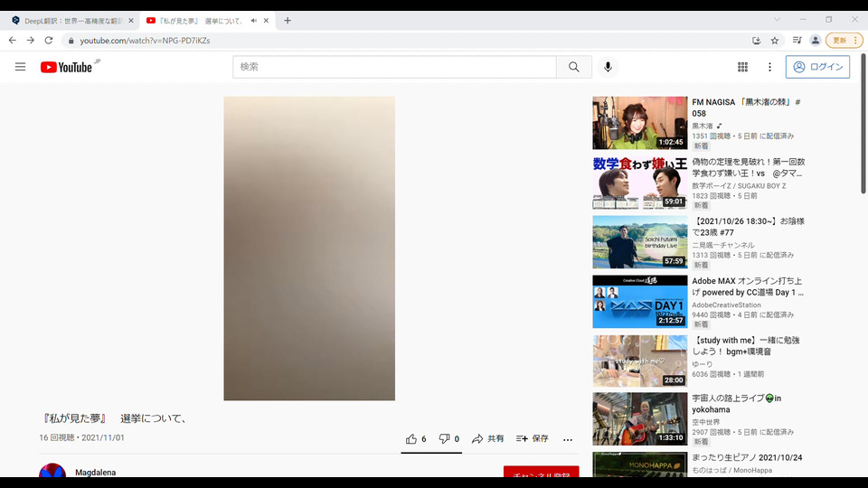Click 数学ボーイZ / SUGAKU BOY Z channel
868x488 pixels.
tap(739, 186)
